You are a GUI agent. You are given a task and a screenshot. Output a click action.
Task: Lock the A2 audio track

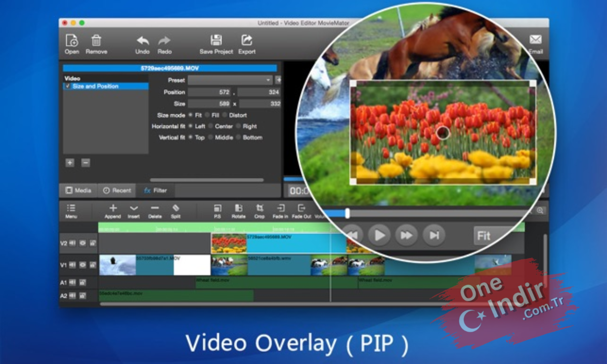click(x=82, y=296)
